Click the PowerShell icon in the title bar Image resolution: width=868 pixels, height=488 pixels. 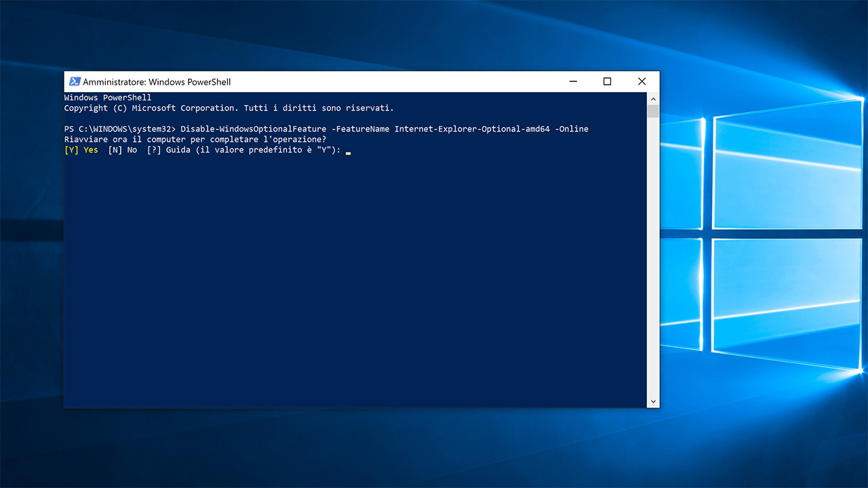tap(75, 81)
